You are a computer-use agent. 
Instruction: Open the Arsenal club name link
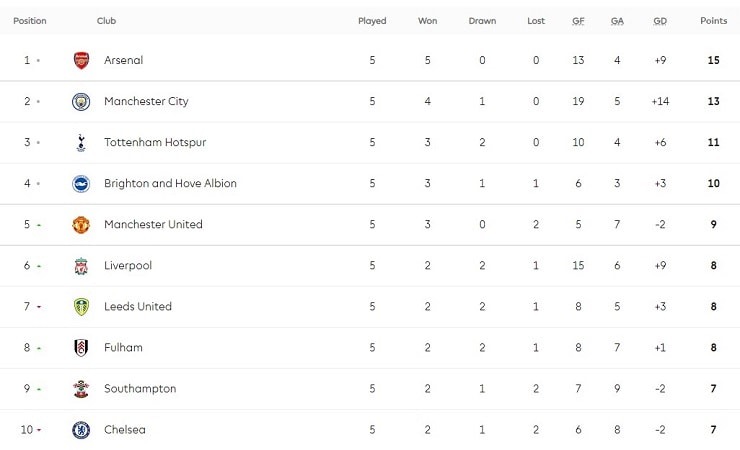(124, 60)
